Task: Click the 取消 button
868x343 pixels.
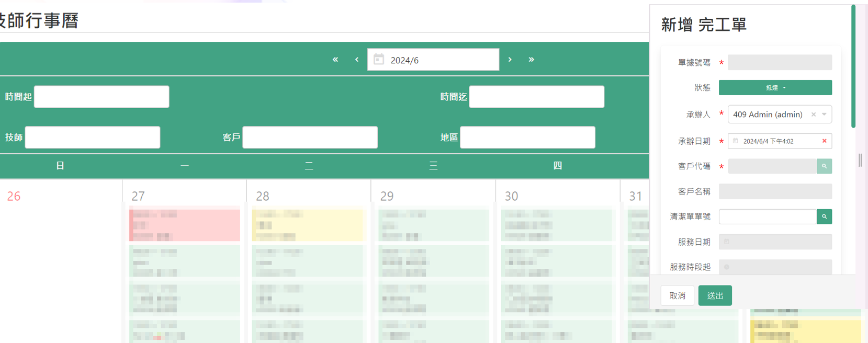Action: tap(677, 295)
